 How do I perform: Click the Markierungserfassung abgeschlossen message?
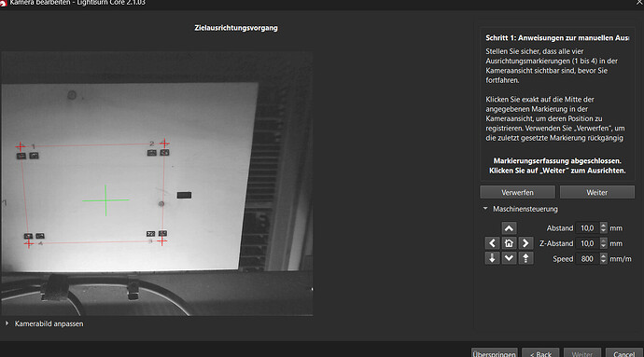point(557,166)
